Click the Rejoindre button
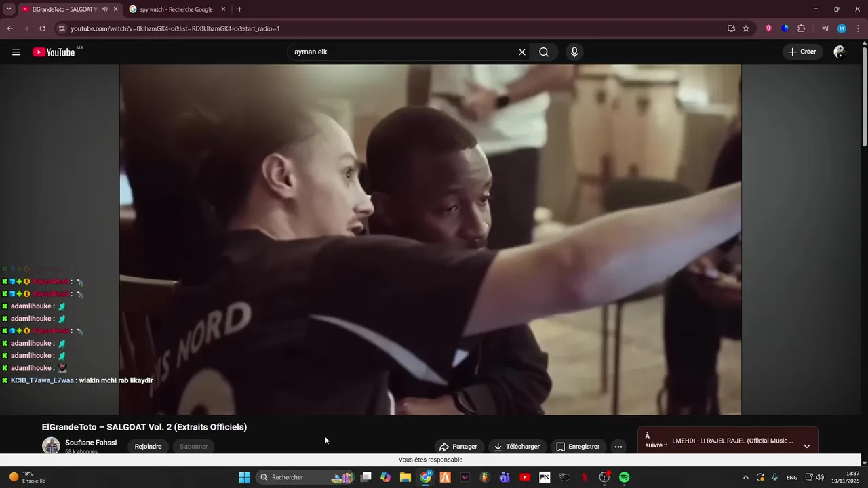Screen dimensions: 868x488 tap(148, 447)
